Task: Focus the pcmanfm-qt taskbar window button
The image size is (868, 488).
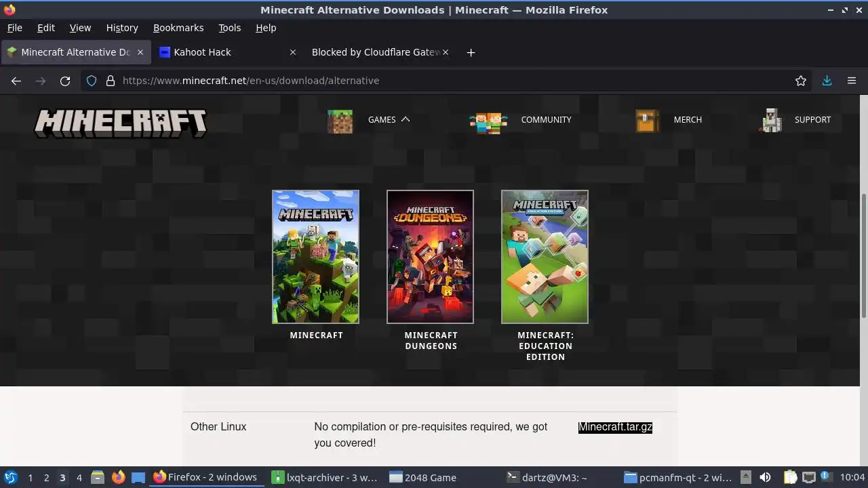Action: coord(679,477)
